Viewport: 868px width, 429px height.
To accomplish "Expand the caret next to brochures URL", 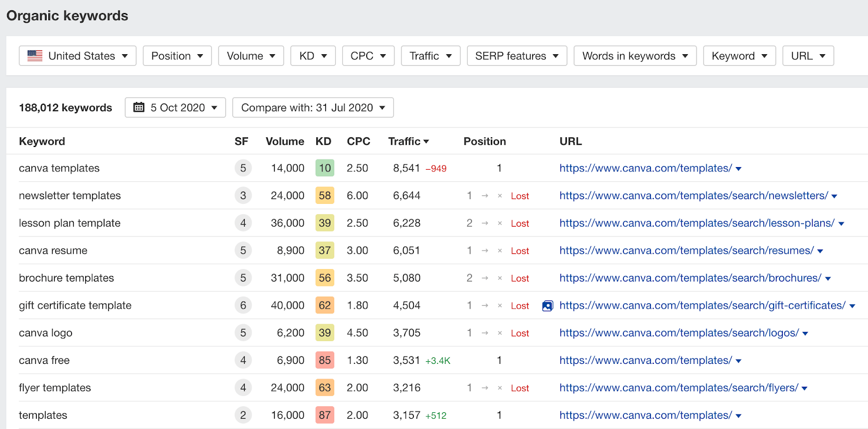I will pos(828,279).
